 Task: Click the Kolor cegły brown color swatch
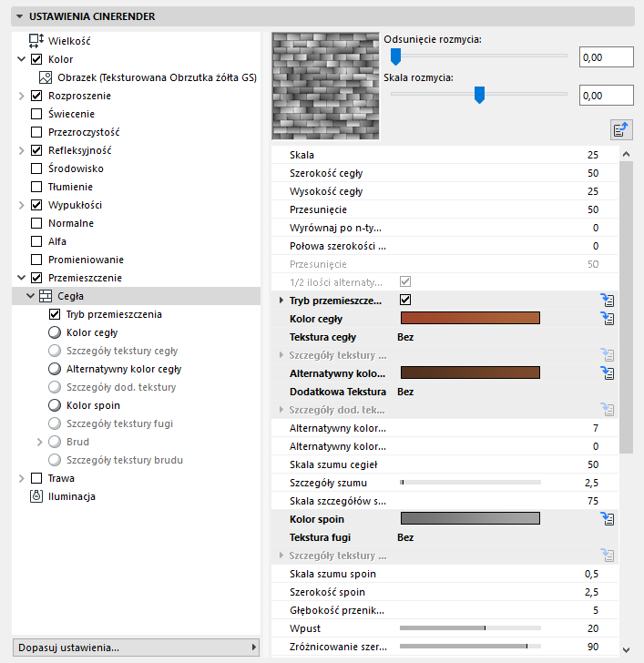point(470,318)
